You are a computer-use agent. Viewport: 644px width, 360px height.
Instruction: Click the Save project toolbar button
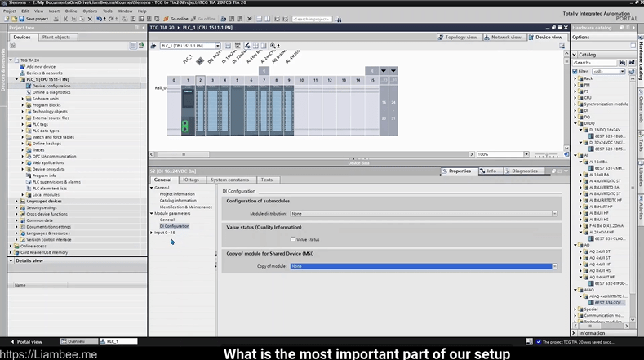pyautogui.click(x=33, y=18)
